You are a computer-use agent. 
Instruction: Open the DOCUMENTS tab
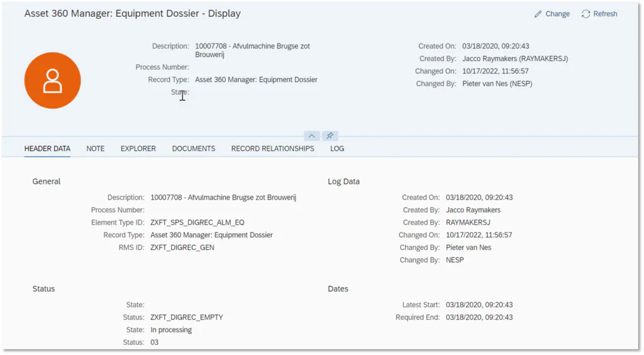click(x=194, y=149)
